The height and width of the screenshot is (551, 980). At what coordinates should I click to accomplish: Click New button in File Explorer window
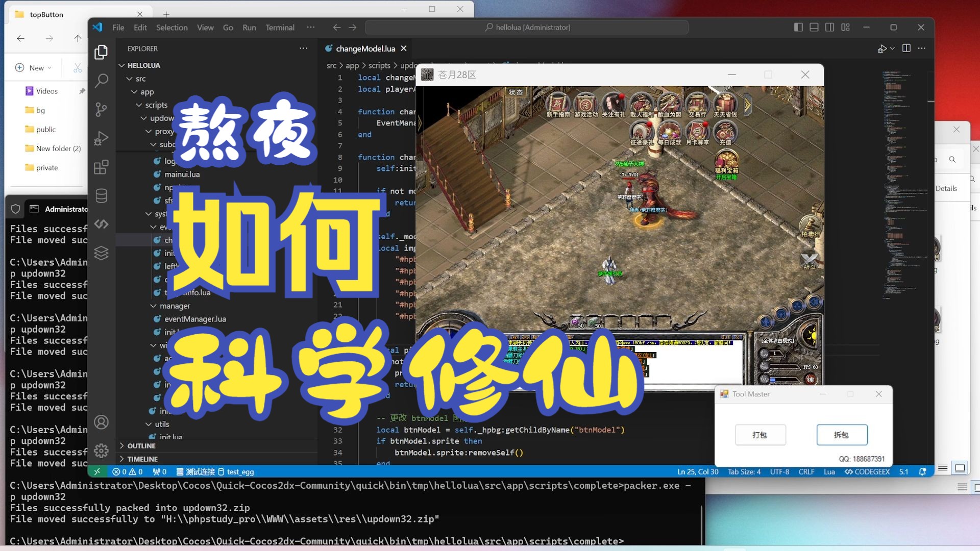click(x=34, y=68)
